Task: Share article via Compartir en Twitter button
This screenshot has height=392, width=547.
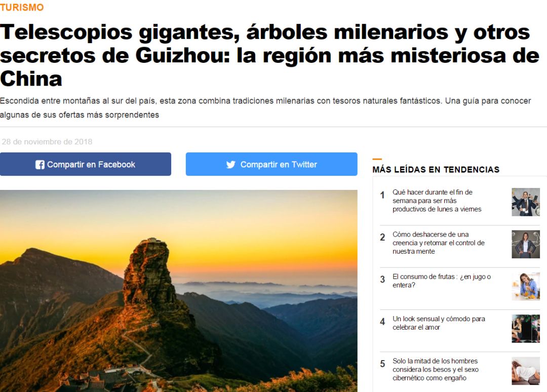Action: tap(271, 164)
